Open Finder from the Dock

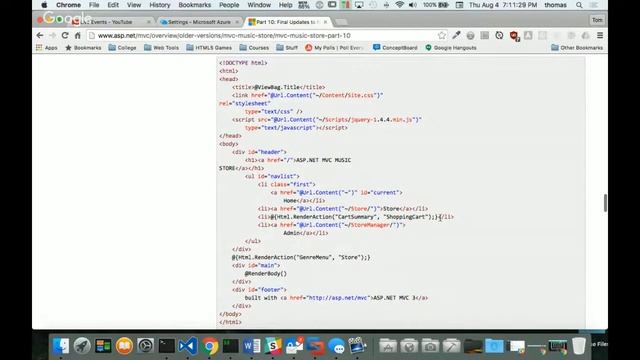tap(61, 346)
